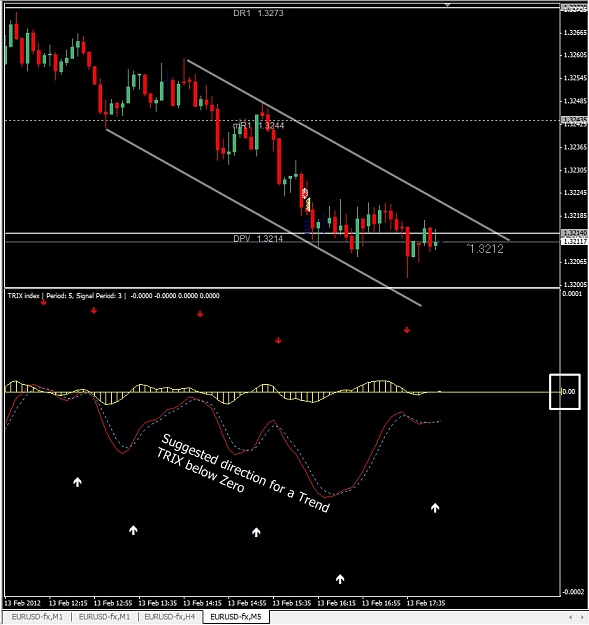
Task: Click the 13 Feb 17:35 time label
Action: pos(425,603)
